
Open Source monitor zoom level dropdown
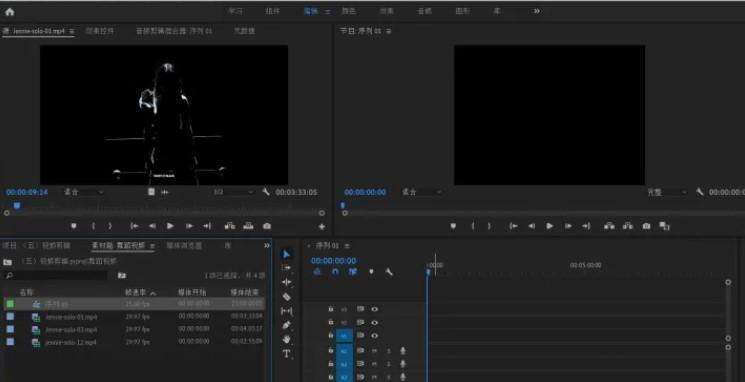tap(84, 192)
